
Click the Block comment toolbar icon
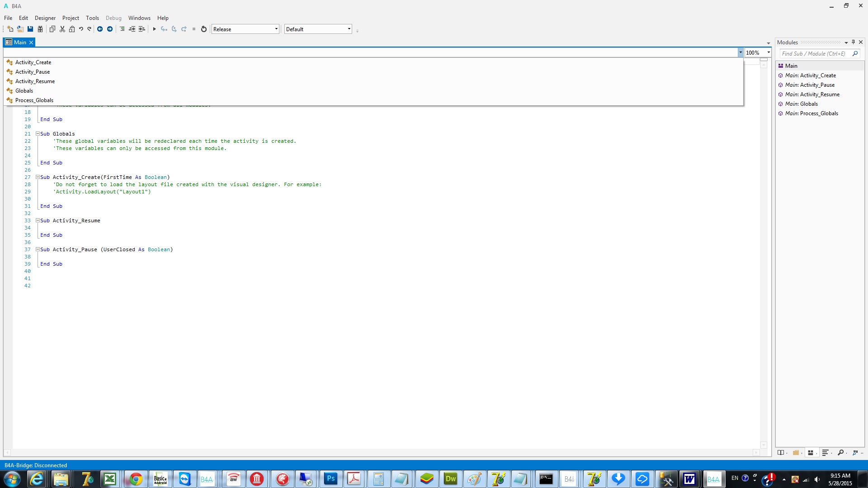(x=122, y=29)
